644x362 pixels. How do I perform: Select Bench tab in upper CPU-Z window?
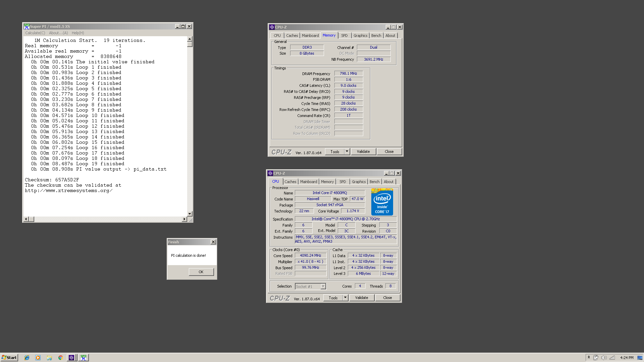pos(376,36)
